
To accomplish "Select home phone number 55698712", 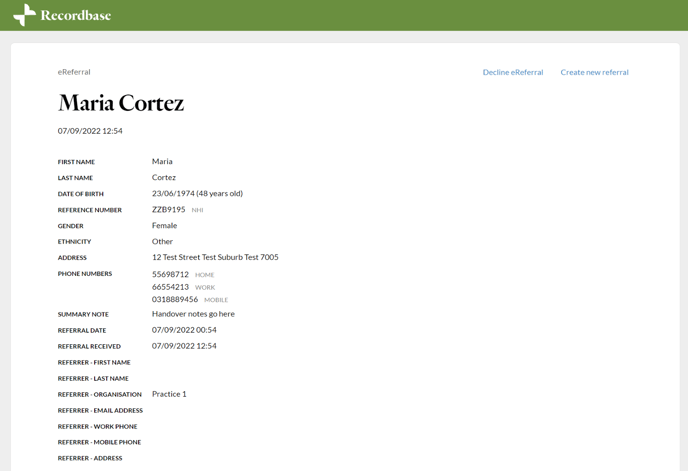I will coord(170,274).
